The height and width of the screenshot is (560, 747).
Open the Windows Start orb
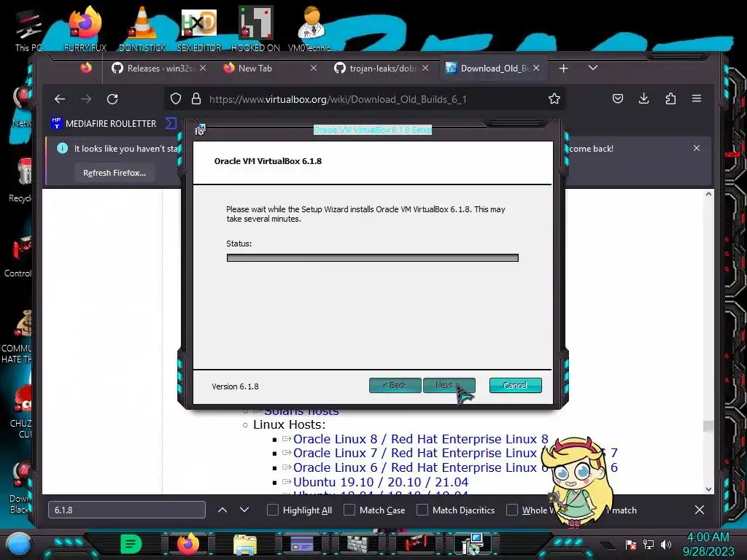(18, 543)
